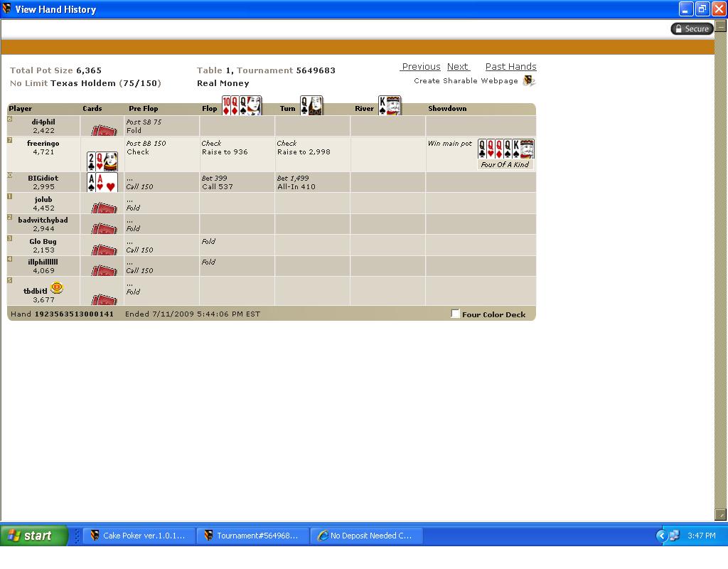Switch to Cake Poker taskbar window

pos(137,536)
